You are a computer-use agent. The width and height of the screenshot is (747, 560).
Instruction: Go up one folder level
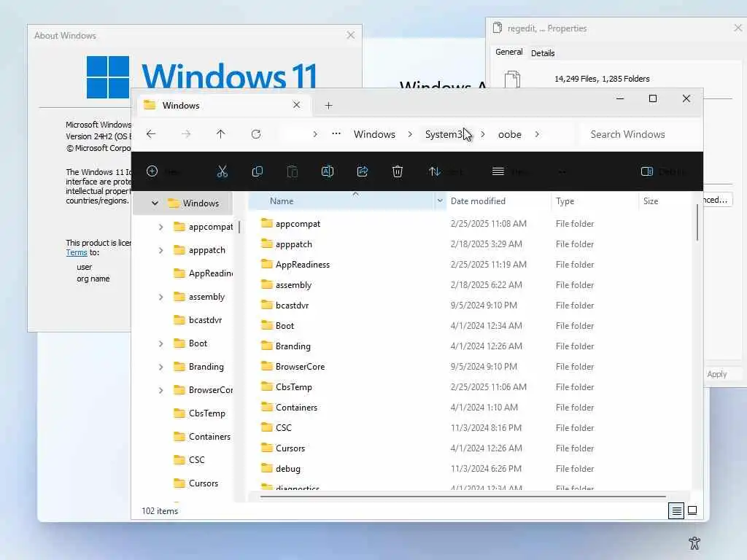[x=220, y=134]
